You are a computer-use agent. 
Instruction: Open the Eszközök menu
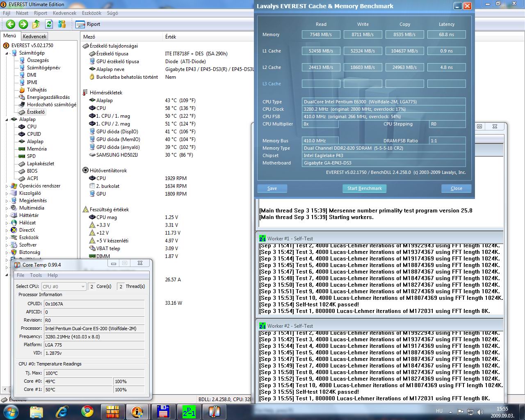(x=91, y=13)
